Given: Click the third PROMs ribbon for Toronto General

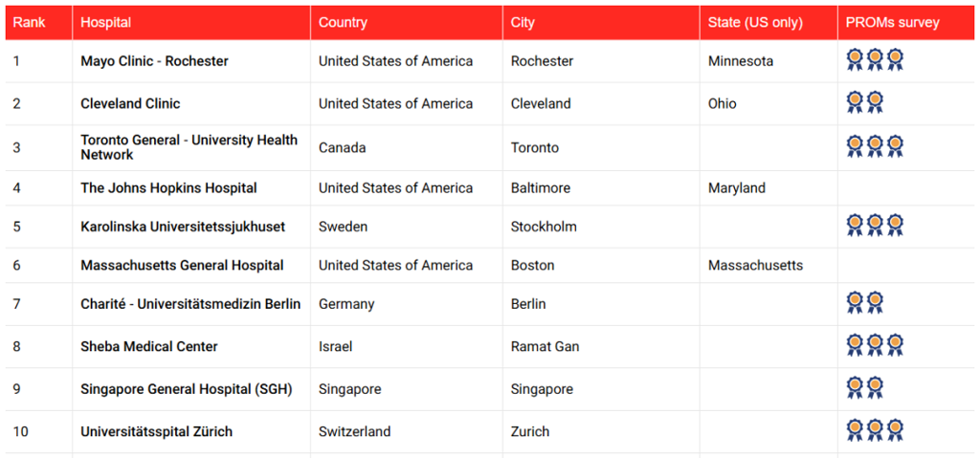Looking at the screenshot, I should pos(895,147).
